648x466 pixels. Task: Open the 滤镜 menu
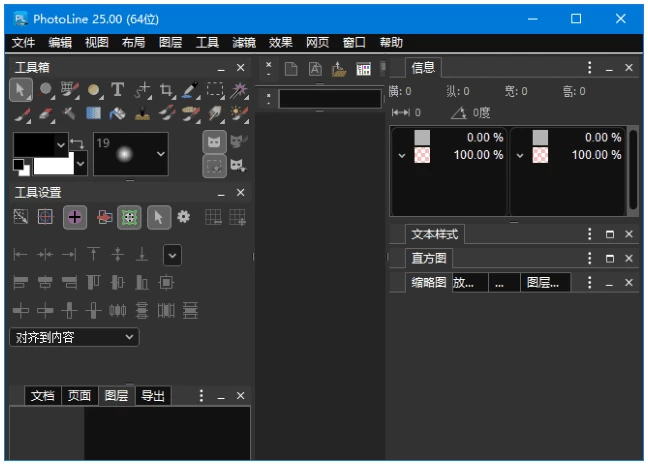tap(243, 43)
